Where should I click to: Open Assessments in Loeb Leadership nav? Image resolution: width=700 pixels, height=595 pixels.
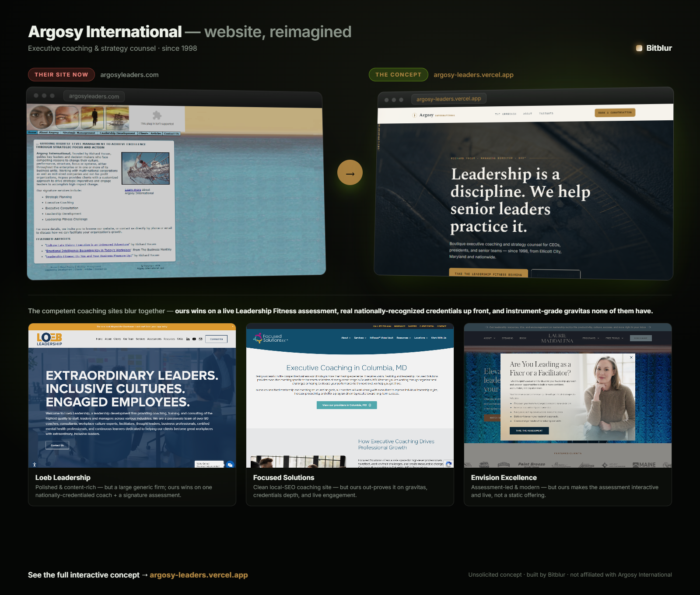[x=154, y=339]
